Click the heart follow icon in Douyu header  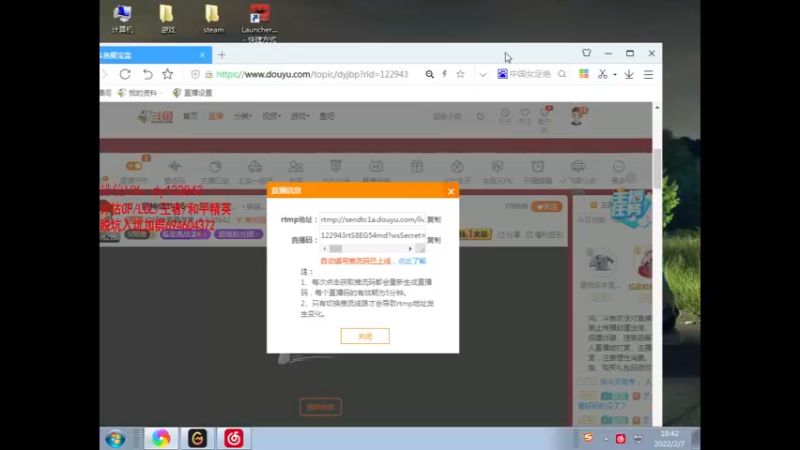[x=525, y=113]
